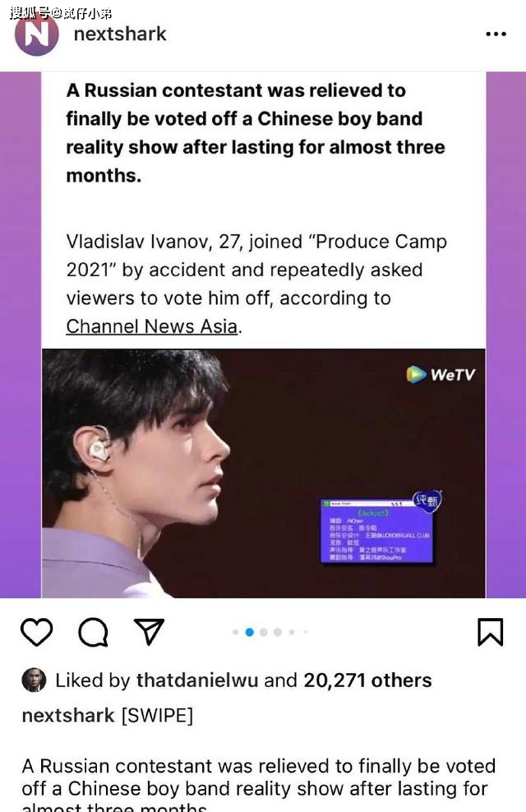The height and width of the screenshot is (812, 526).
Task: Tap the contestant photo in post
Action: point(264,473)
